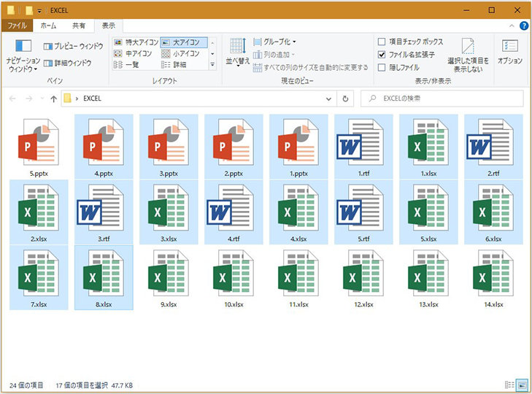Click 選択した項目を表示しない button
This screenshot has height=394, width=532.
tap(468, 55)
